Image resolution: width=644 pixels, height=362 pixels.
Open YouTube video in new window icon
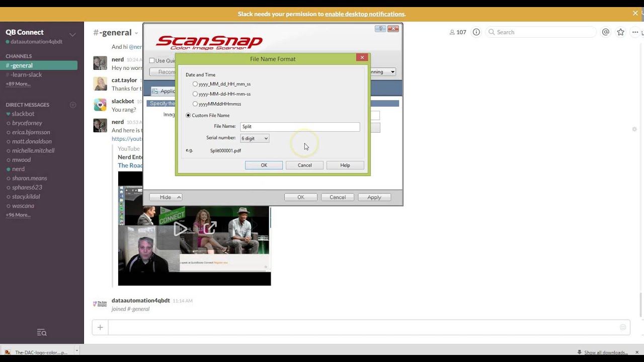pos(210,229)
